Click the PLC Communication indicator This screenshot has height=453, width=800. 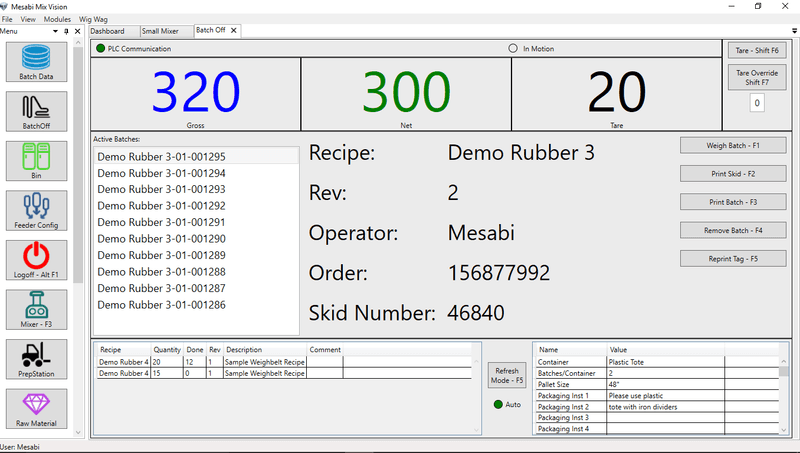(101, 48)
